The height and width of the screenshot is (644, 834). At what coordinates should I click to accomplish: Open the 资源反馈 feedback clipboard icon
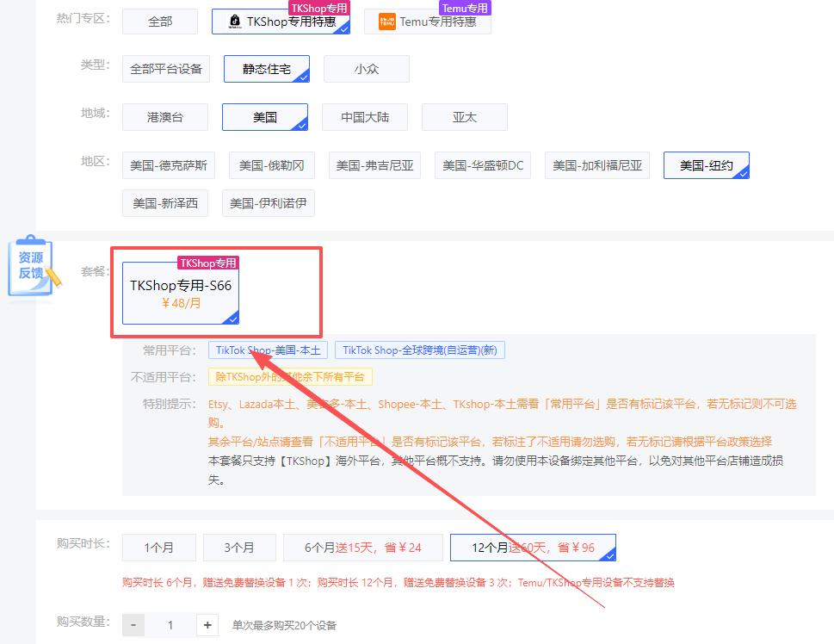(33, 267)
